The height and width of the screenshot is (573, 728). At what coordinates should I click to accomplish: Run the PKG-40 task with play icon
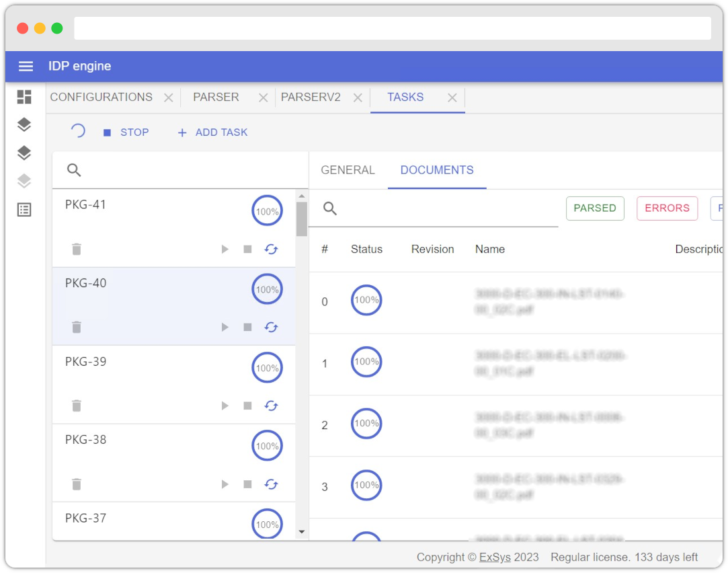225,328
